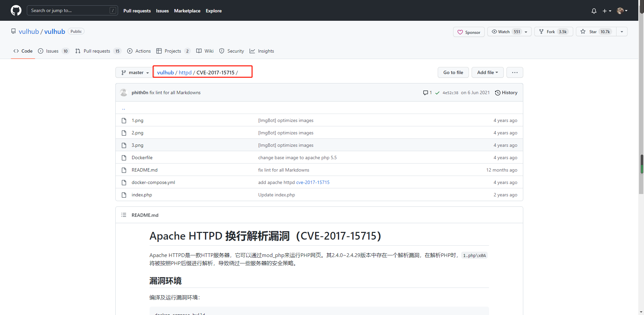This screenshot has width=644, height=315.
Task: Click the README.md file row icon
Action: click(x=124, y=170)
